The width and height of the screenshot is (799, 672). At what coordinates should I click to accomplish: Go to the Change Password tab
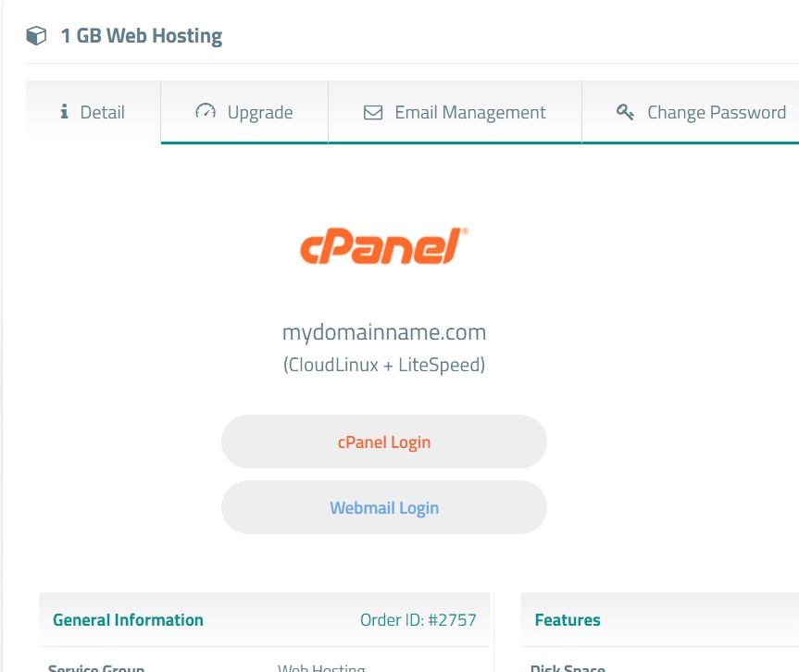pyautogui.click(x=691, y=112)
